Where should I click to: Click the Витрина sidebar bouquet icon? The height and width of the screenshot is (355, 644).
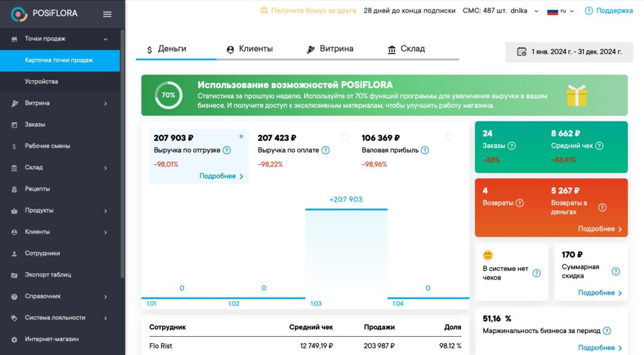pos(14,104)
